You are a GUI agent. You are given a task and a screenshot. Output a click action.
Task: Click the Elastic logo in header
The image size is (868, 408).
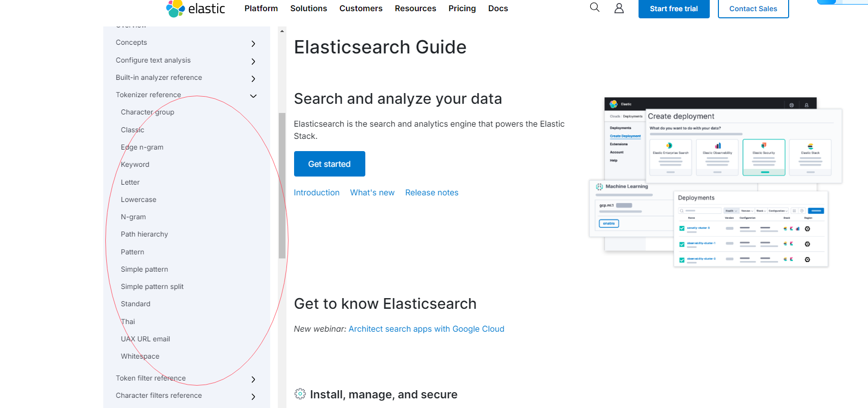pyautogui.click(x=195, y=9)
